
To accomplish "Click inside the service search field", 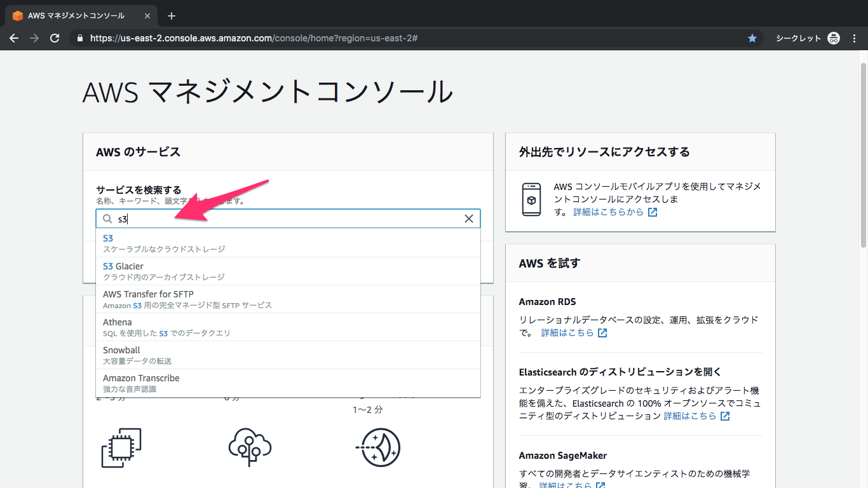I will pos(288,219).
